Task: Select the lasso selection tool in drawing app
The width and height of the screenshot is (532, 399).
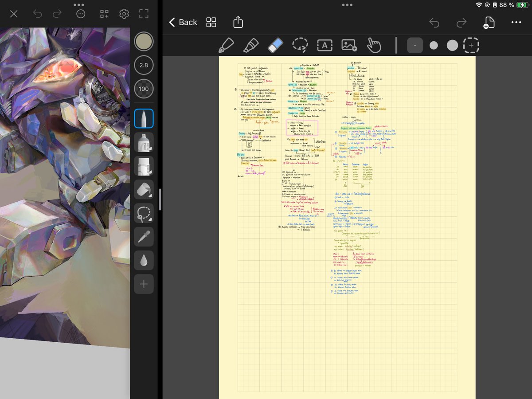Action: click(144, 213)
